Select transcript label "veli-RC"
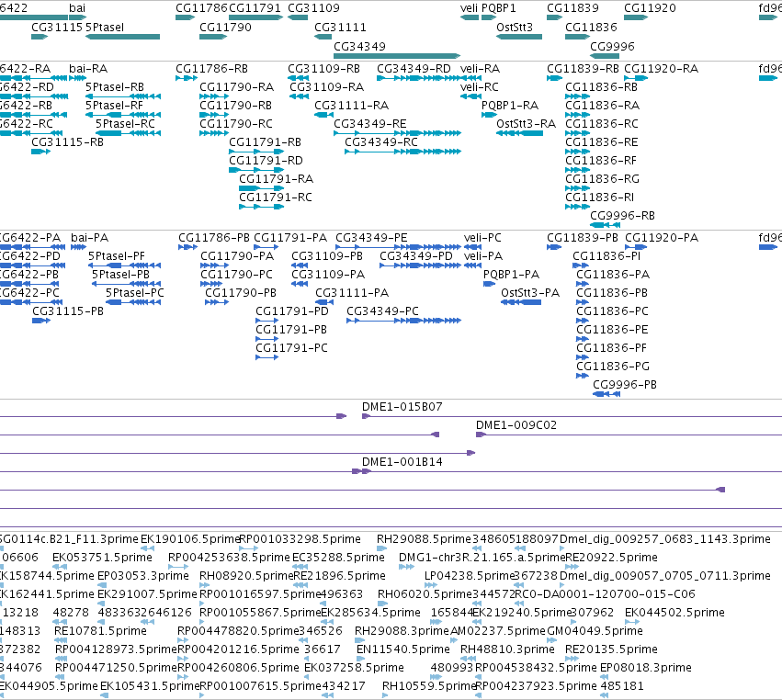Viewport: 782px width, 700px height. (480, 87)
